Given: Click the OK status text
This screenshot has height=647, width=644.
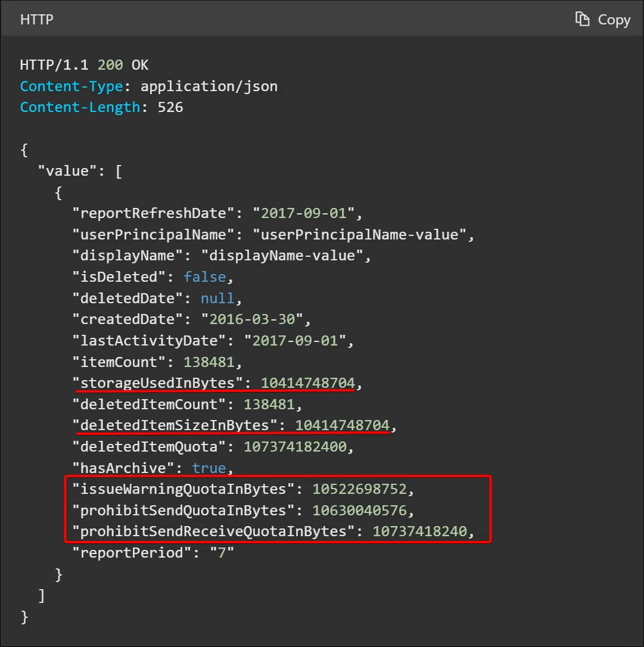Looking at the screenshot, I should pyautogui.click(x=140, y=65).
